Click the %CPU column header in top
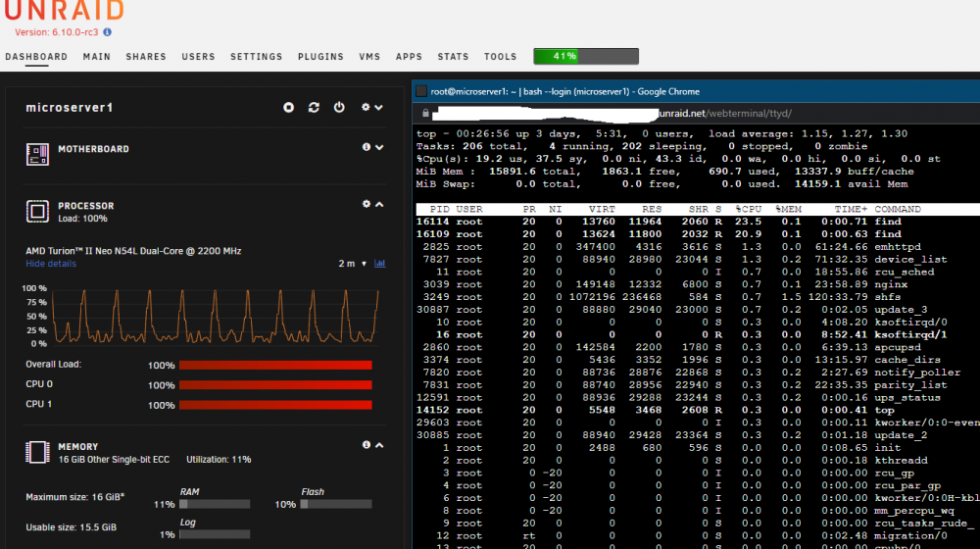This screenshot has height=549, width=980. [x=748, y=209]
